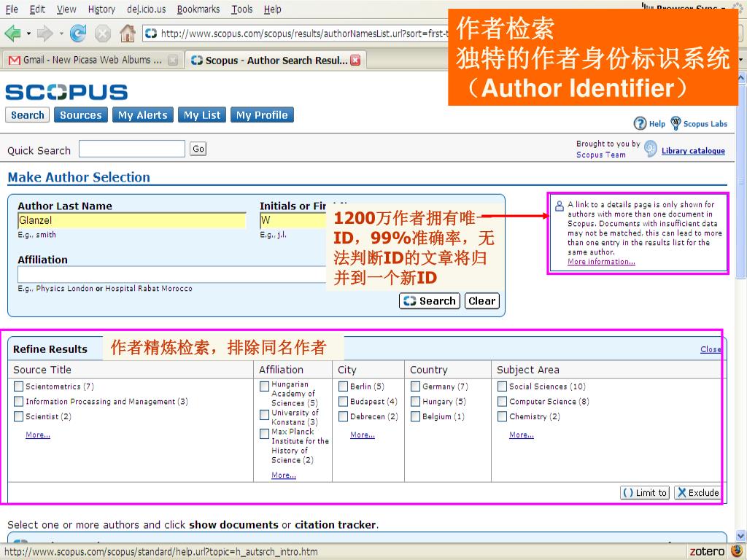Click the browser Forward arrow
This screenshot has height=560, width=747.
tap(44, 34)
